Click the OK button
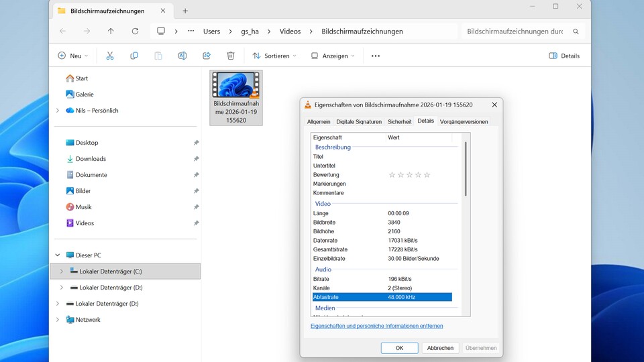644x362 pixels. pos(399,348)
